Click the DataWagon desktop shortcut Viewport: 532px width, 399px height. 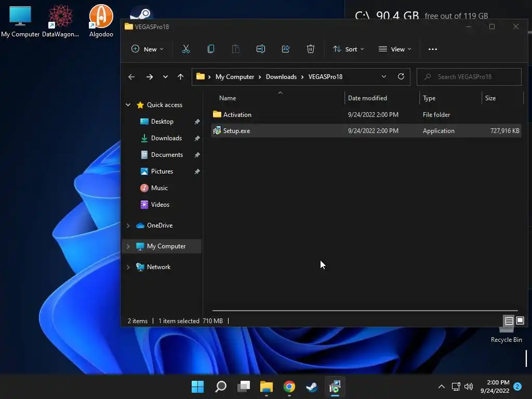pyautogui.click(x=60, y=21)
